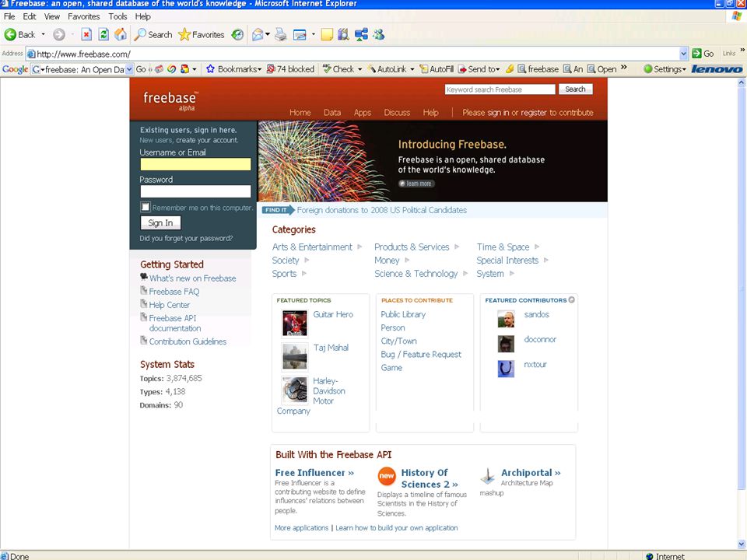
Task: Open the Favorites star in IE toolbar
Action: [184, 34]
